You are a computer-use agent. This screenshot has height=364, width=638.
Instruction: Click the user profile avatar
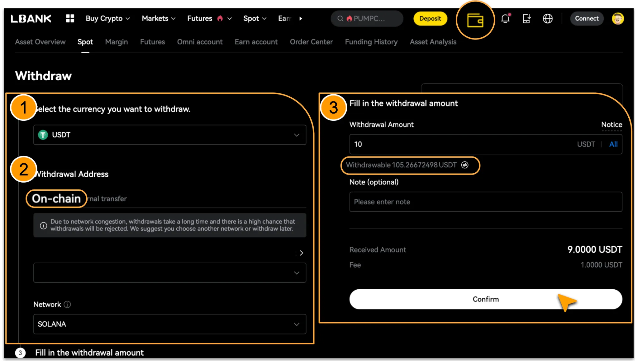[x=617, y=19]
